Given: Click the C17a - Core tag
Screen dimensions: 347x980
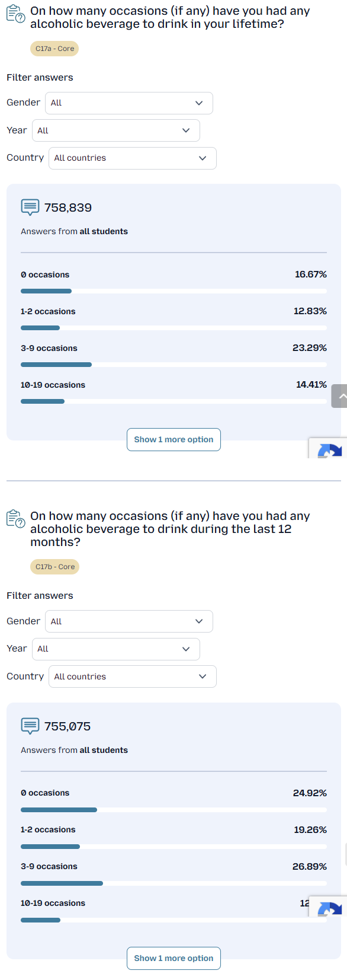Looking at the screenshot, I should (x=54, y=49).
